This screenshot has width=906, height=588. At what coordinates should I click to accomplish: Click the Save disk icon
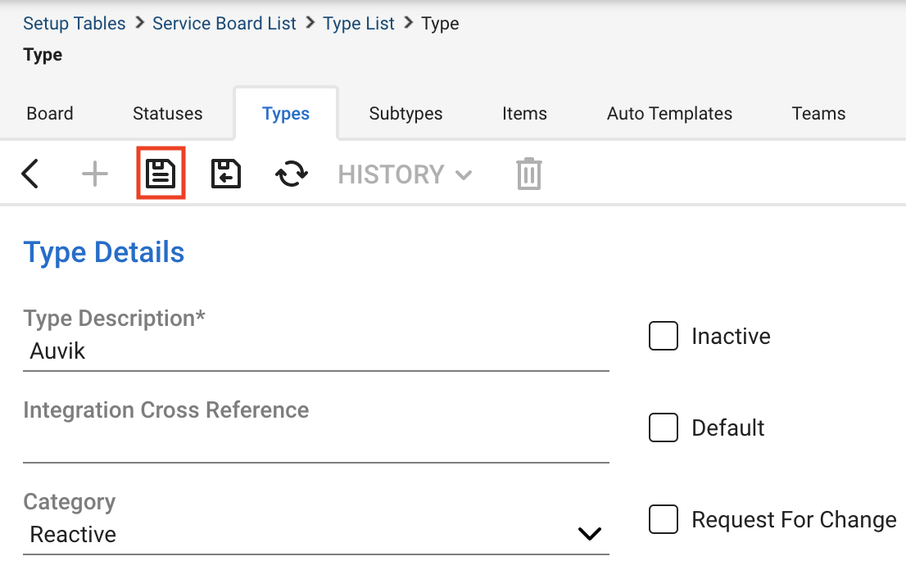(x=161, y=174)
